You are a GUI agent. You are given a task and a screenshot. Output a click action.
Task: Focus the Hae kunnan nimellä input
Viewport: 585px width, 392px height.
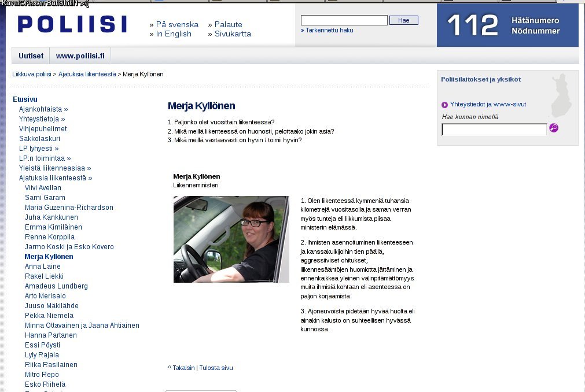[494, 130]
